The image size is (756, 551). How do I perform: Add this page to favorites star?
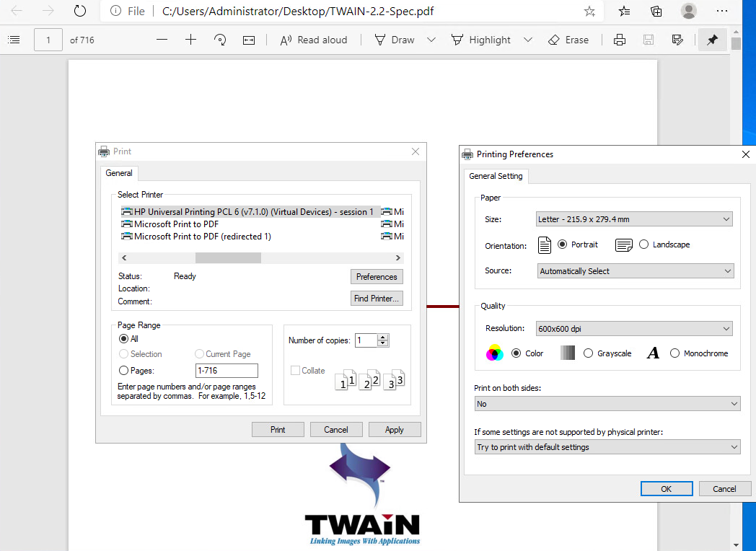pyautogui.click(x=589, y=11)
